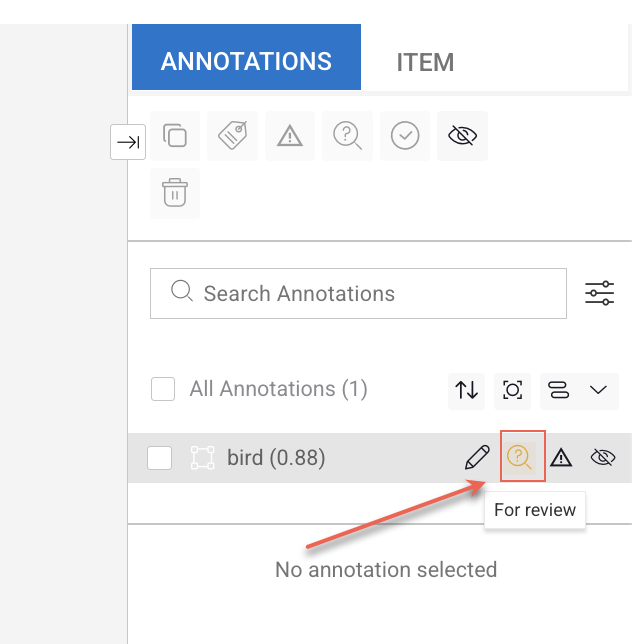Flag an issue on the bird annotation

(561, 458)
